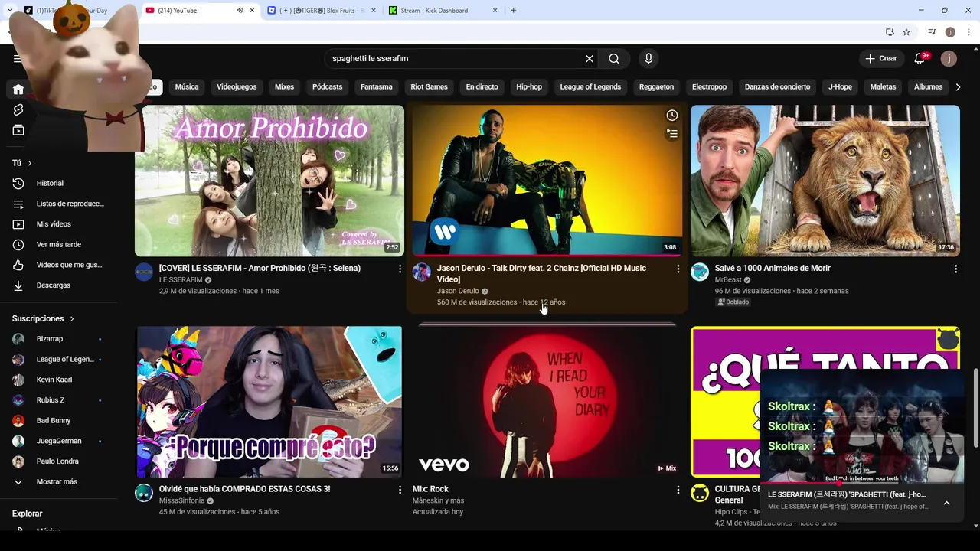This screenshot has height=551, width=980.
Task: Add Talk Dirty to the queue icon
Action: (x=671, y=134)
